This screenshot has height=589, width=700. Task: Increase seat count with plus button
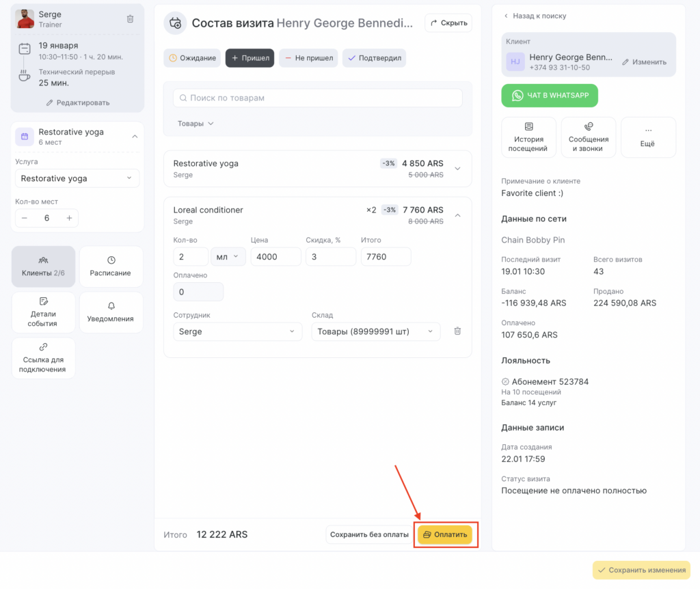click(69, 218)
